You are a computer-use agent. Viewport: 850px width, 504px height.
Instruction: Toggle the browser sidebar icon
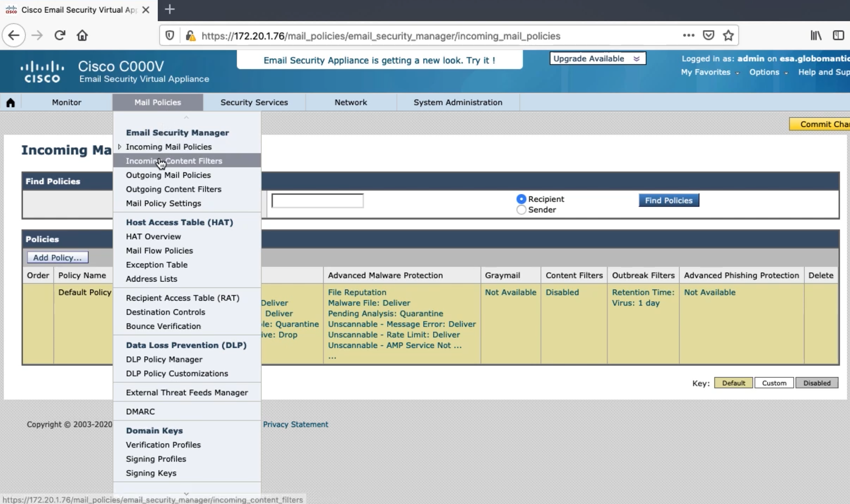point(838,36)
